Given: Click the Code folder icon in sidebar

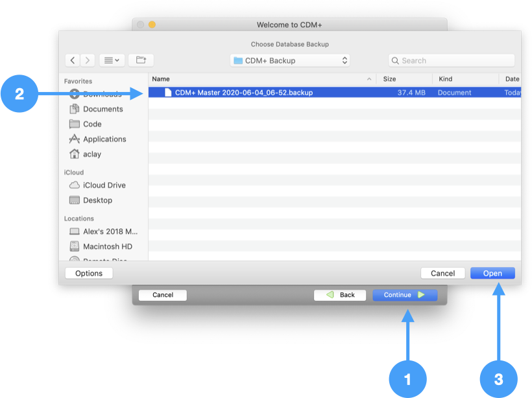Looking at the screenshot, I should pos(75,124).
